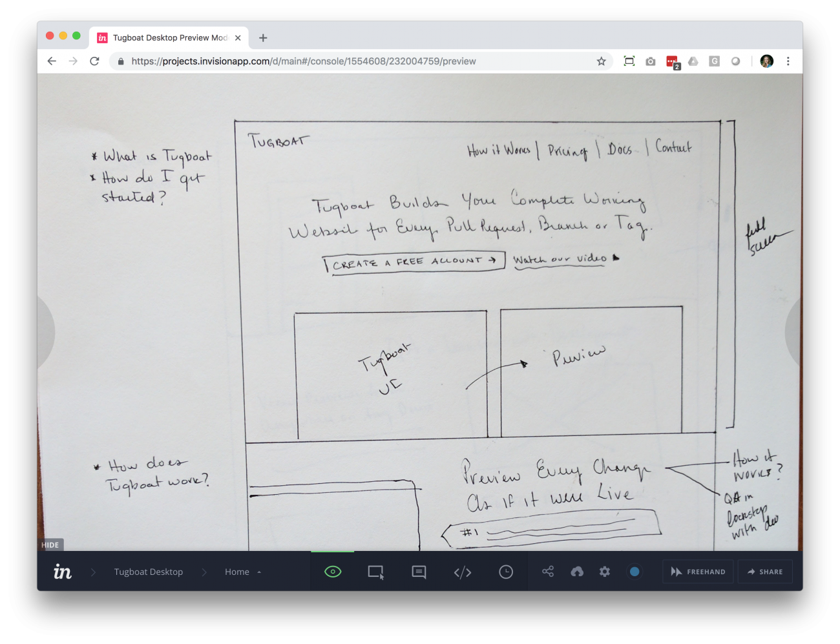Open Freehand button
Image resolution: width=840 pixels, height=644 pixels.
click(x=698, y=572)
